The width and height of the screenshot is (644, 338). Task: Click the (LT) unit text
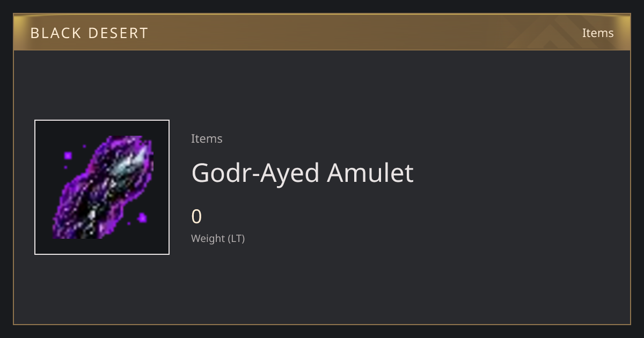(236, 239)
